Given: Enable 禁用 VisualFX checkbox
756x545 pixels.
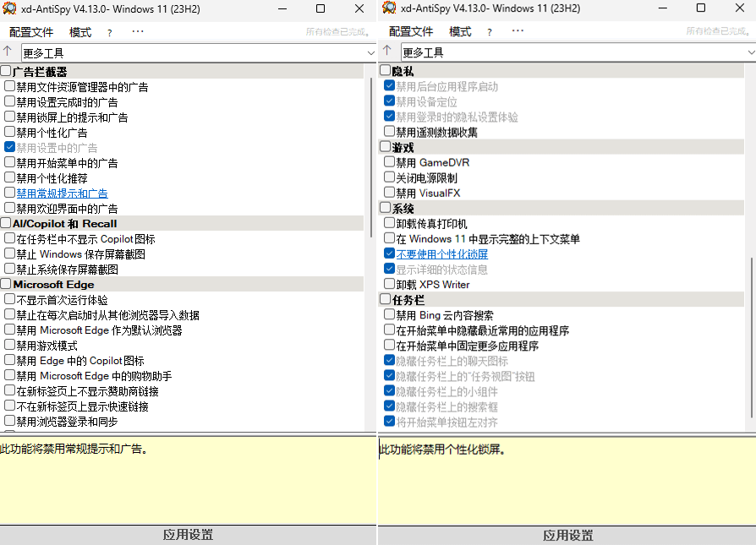Looking at the screenshot, I should 390,193.
